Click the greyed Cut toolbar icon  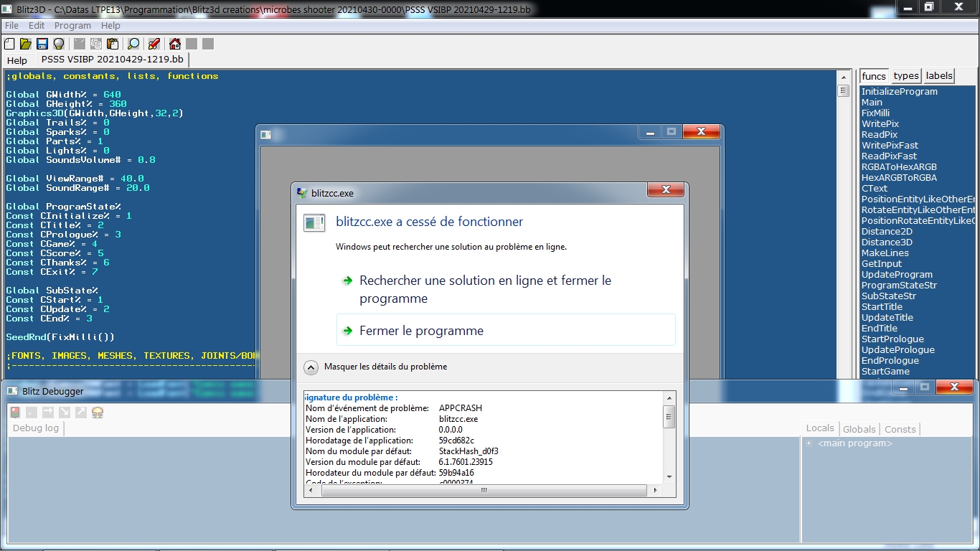(x=80, y=44)
